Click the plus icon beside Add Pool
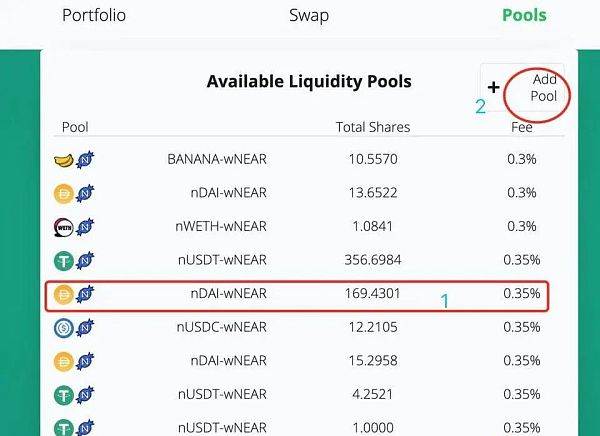 (494, 87)
